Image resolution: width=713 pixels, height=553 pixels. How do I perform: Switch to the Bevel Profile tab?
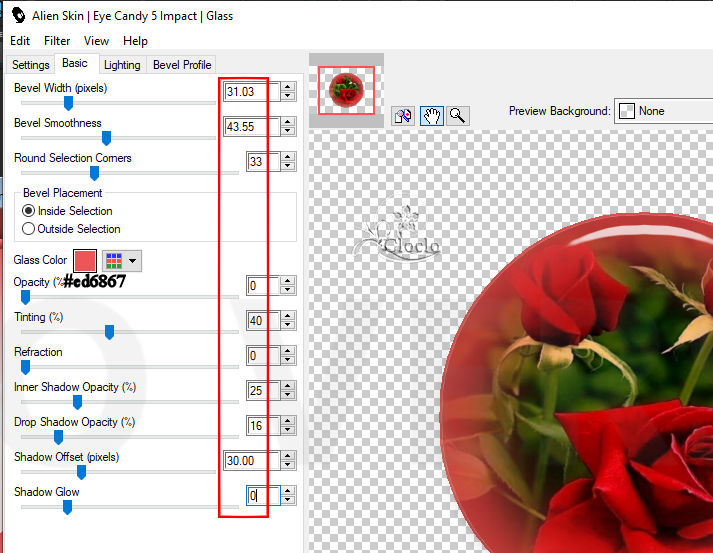coord(182,65)
